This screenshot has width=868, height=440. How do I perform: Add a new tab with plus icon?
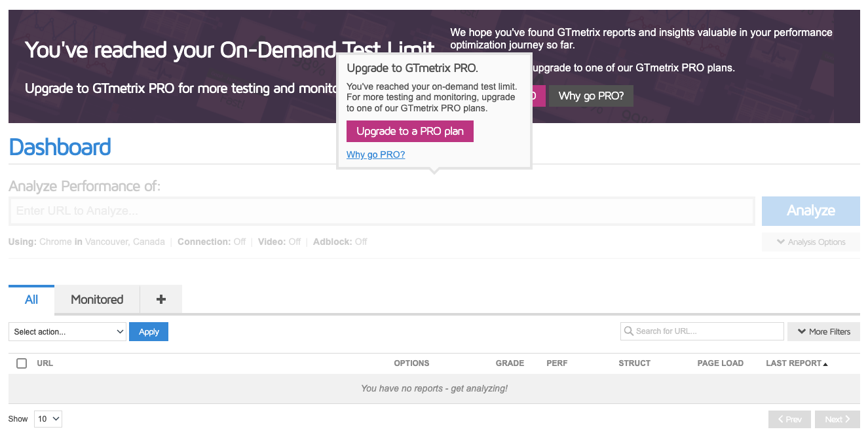tap(161, 299)
